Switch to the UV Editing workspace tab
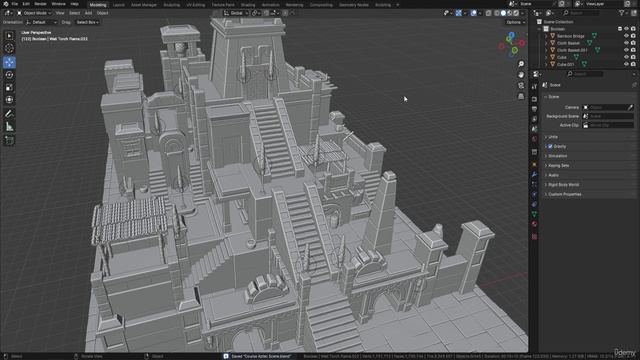Image resolution: width=640 pixels, height=360 pixels. coord(196,5)
